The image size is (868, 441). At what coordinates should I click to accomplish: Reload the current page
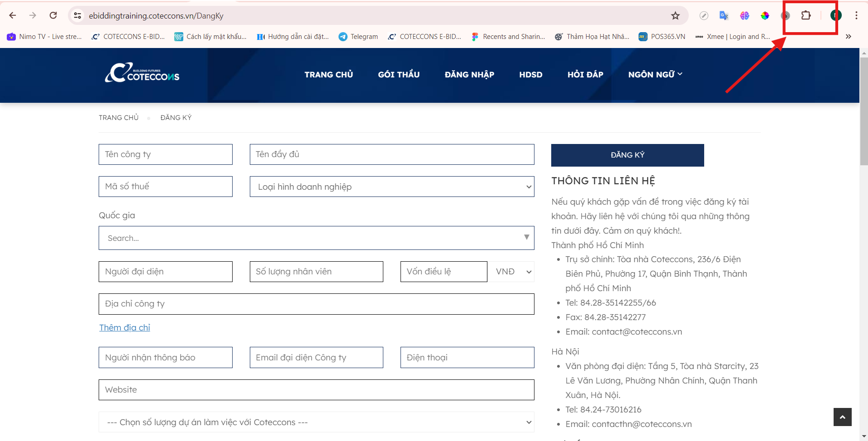click(53, 15)
